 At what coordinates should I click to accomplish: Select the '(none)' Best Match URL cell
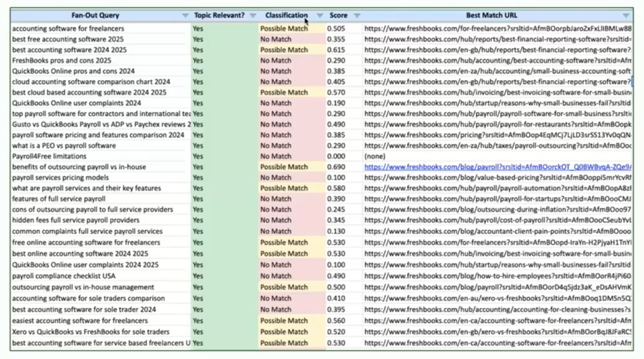click(375, 156)
